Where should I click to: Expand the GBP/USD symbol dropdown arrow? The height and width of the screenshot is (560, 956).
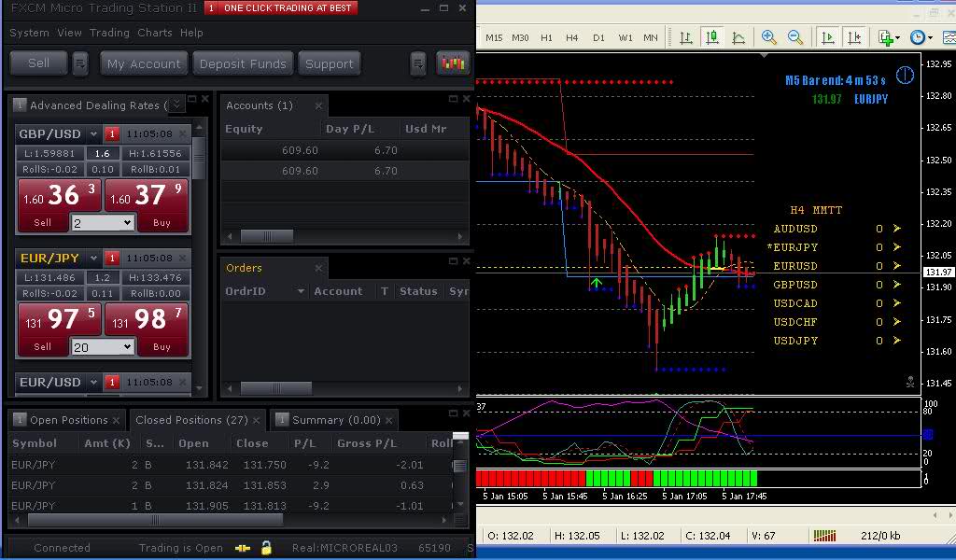92,133
